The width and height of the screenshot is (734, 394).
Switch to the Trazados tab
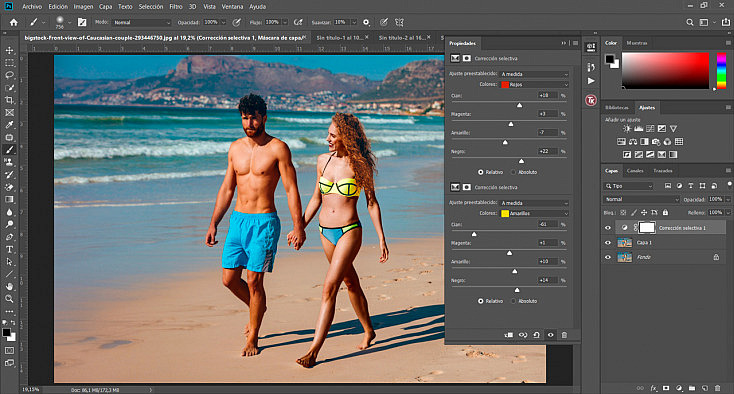pyautogui.click(x=662, y=170)
